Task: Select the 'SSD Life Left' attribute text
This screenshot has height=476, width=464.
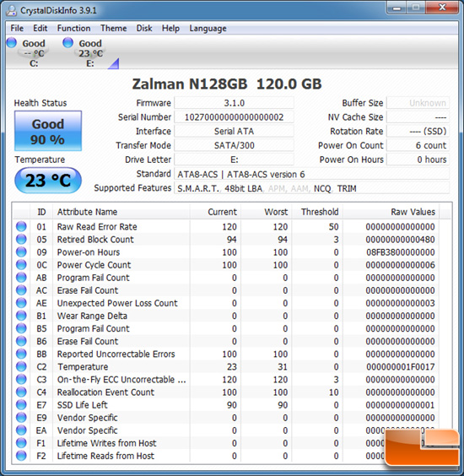Action: (x=82, y=405)
